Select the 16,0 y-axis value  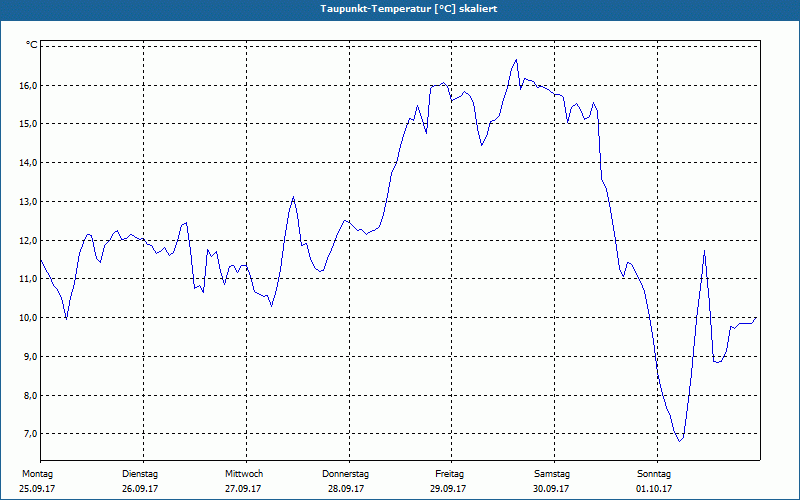(29, 85)
